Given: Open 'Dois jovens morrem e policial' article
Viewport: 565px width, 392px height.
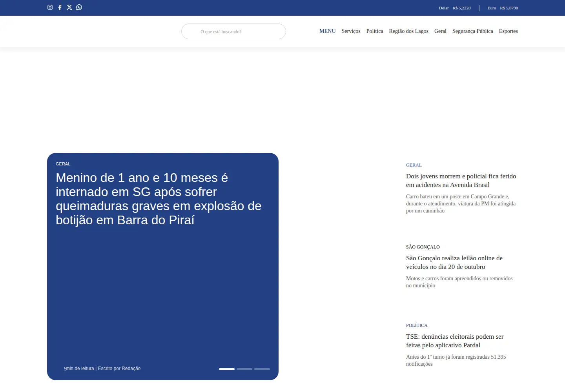Looking at the screenshot, I should (461, 180).
